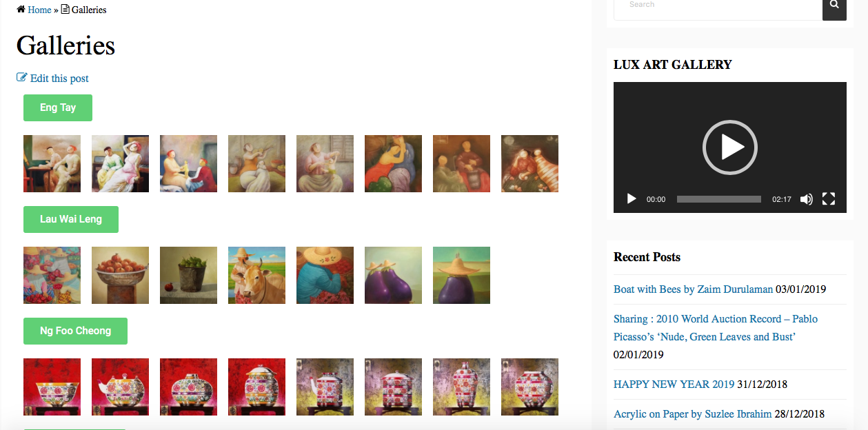Image resolution: width=868 pixels, height=430 pixels.
Task: Click the small play button in video controls
Action: click(632, 199)
